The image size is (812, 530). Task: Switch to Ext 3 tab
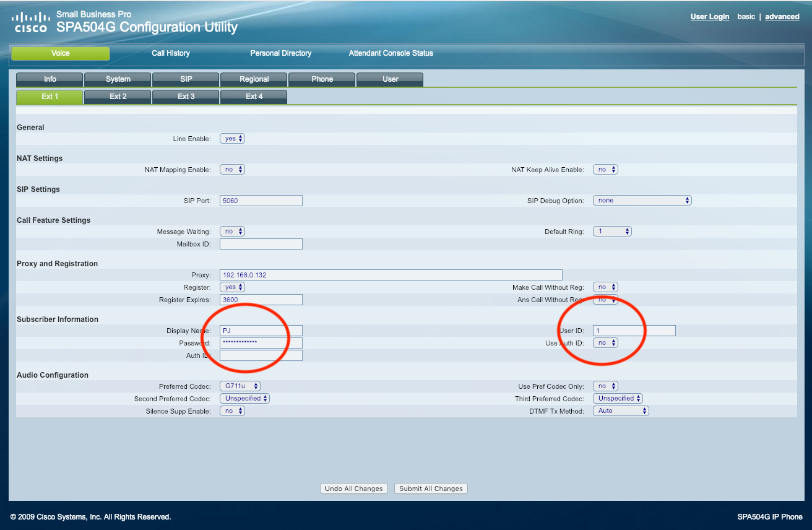click(186, 97)
